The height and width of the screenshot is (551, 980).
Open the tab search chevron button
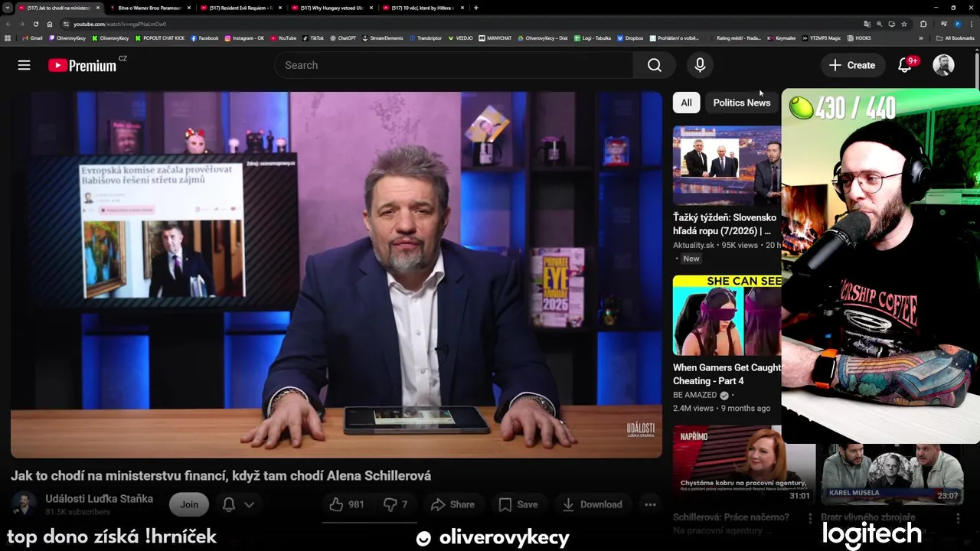[7, 8]
